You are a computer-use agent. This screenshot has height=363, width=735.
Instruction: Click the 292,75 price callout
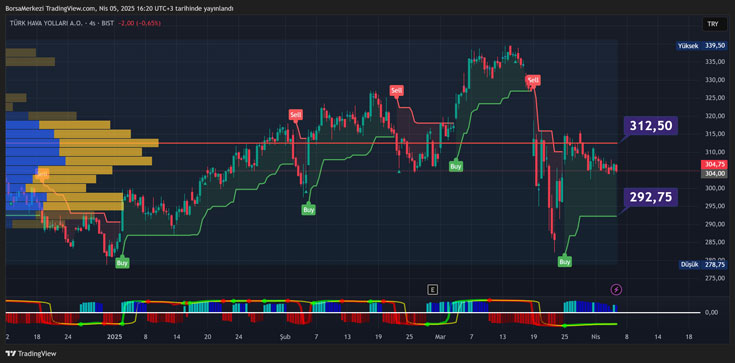(651, 196)
